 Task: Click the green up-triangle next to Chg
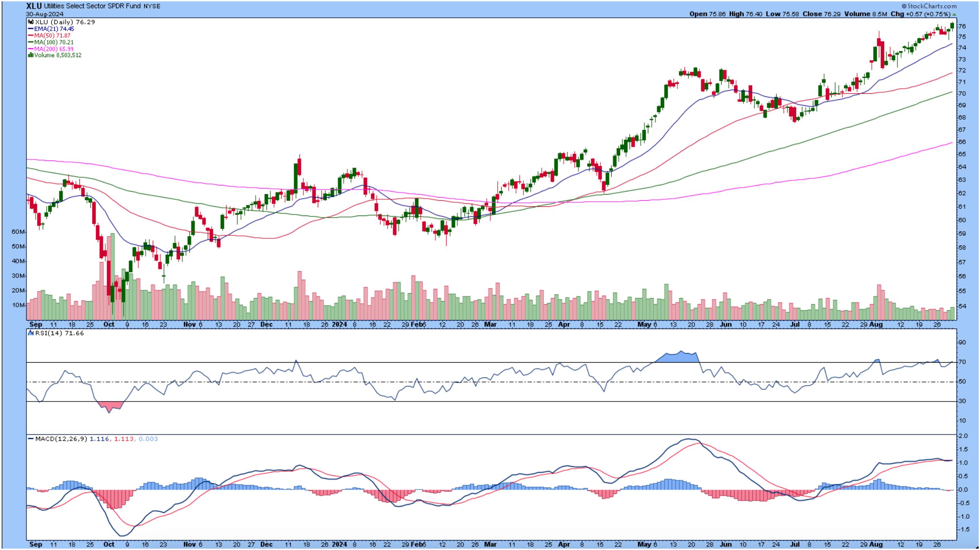954,14
